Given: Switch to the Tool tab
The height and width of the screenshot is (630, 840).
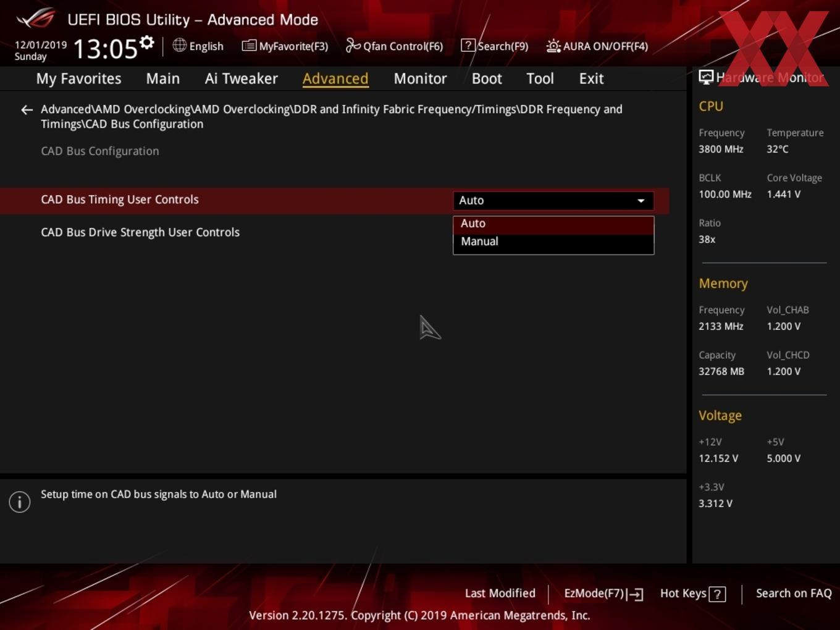Looking at the screenshot, I should click(x=540, y=78).
